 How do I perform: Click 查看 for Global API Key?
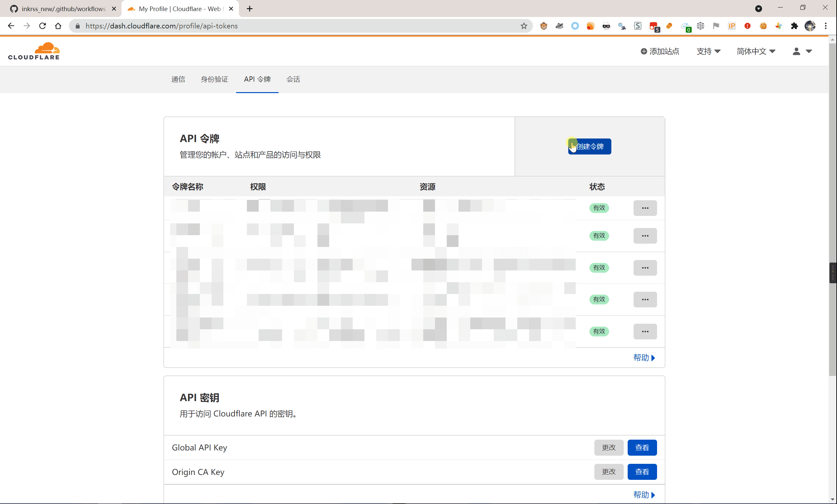coord(642,447)
